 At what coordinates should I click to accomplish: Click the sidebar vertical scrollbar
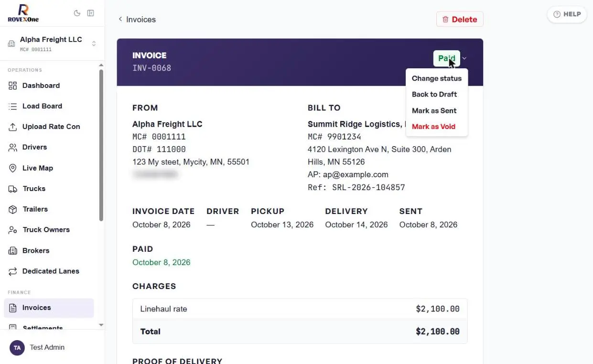pos(101,146)
